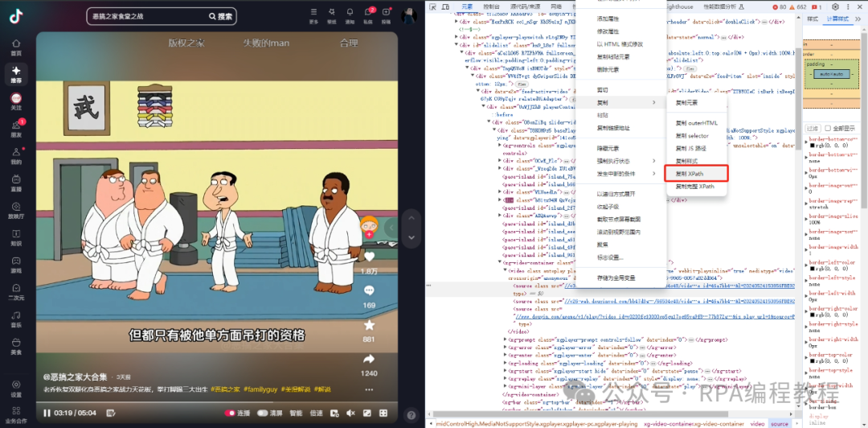Toggle DevTools device toolbar icon
This screenshot has height=428, width=868.
(x=445, y=6)
